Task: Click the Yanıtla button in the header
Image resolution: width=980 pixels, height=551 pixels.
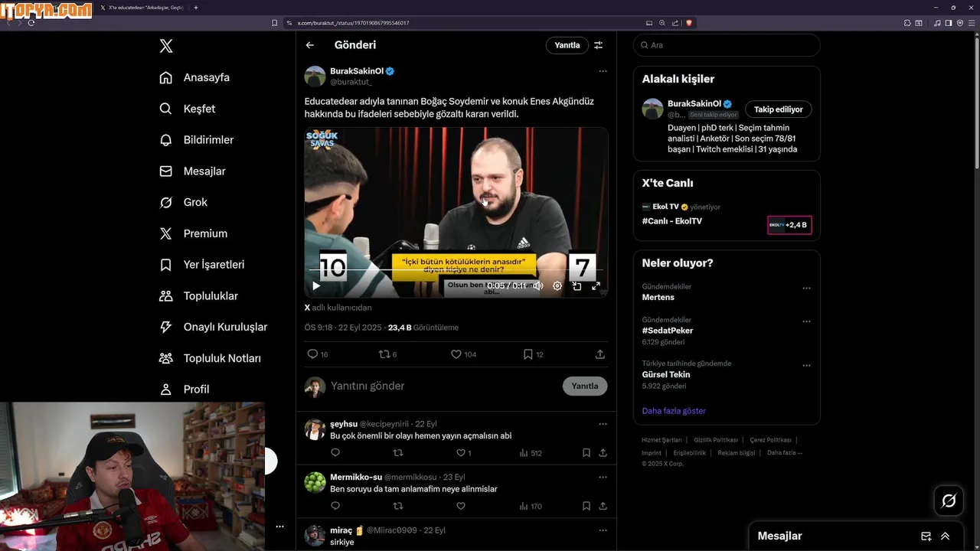Action: [567, 45]
